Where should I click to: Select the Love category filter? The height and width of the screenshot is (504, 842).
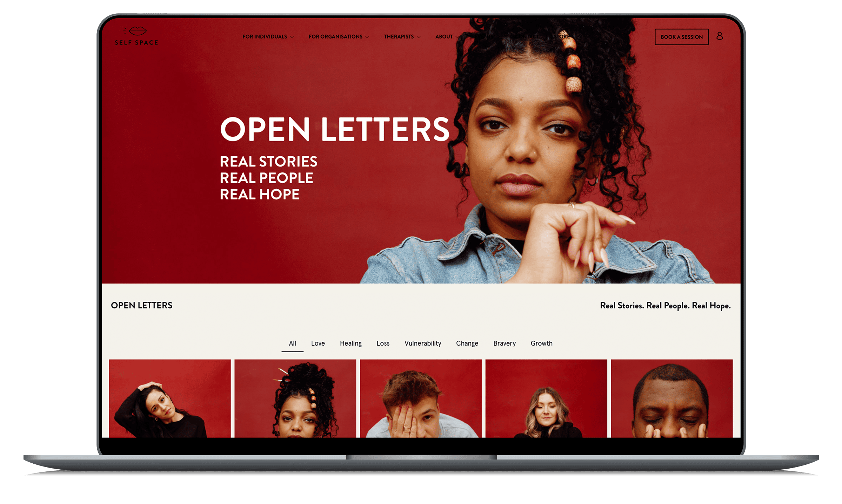[317, 343]
